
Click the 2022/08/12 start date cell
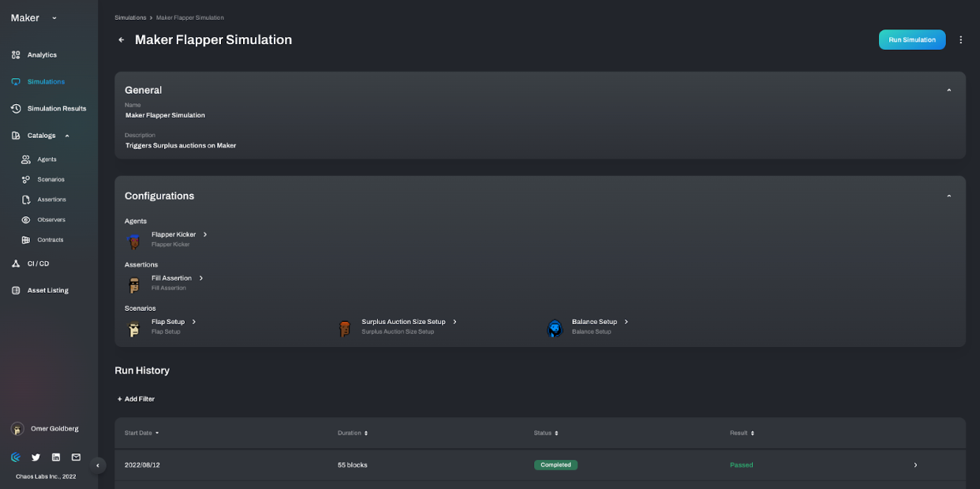click(x=142, y=465)
